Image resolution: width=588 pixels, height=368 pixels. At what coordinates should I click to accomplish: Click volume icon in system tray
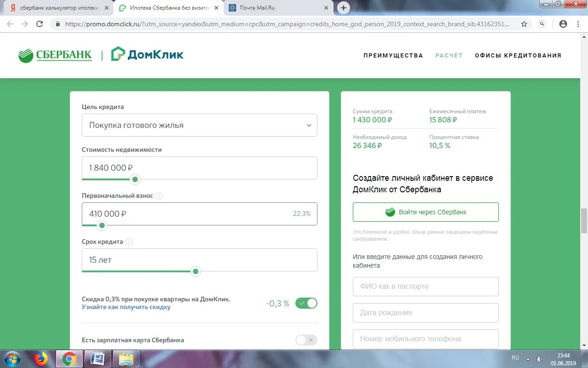(x=539, y=359)
